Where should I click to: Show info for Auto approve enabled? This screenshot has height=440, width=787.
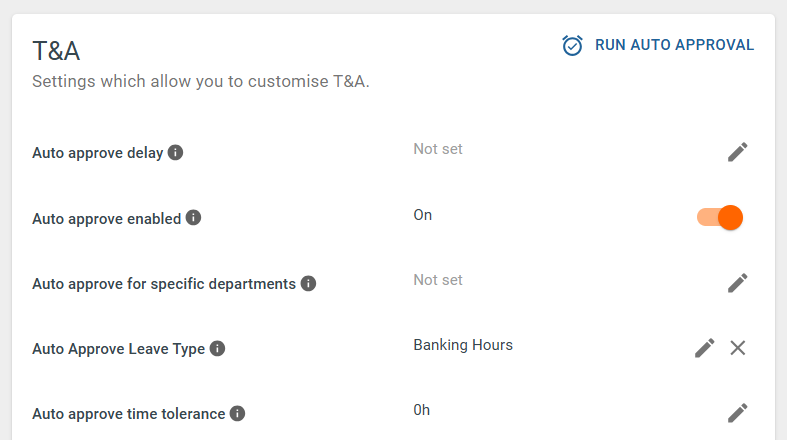[x=193, y=218]
